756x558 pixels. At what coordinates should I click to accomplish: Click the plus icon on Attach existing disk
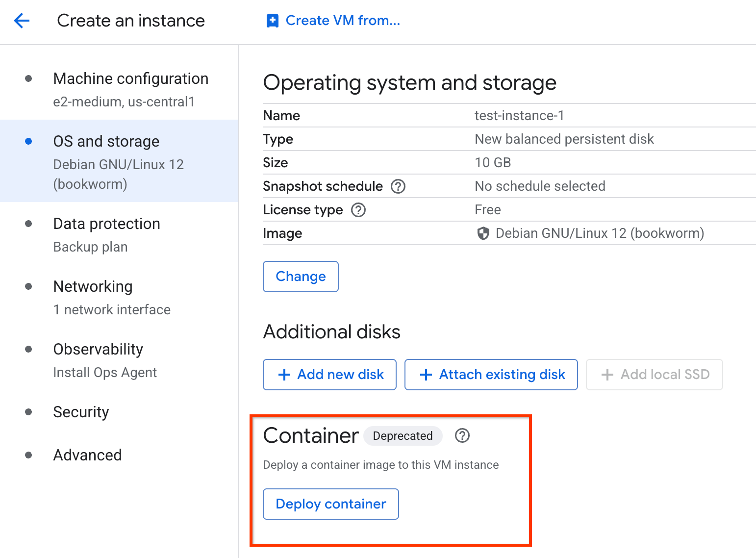(425, 374)
